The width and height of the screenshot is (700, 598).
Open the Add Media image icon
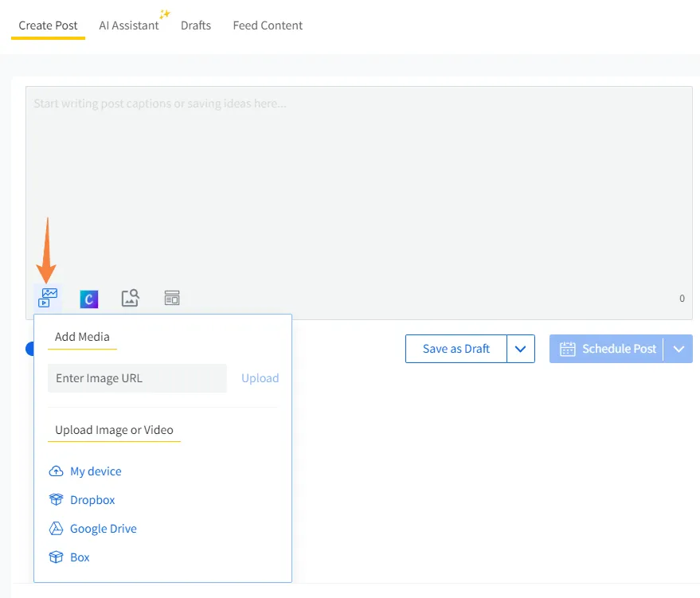(x=47, y=297)
